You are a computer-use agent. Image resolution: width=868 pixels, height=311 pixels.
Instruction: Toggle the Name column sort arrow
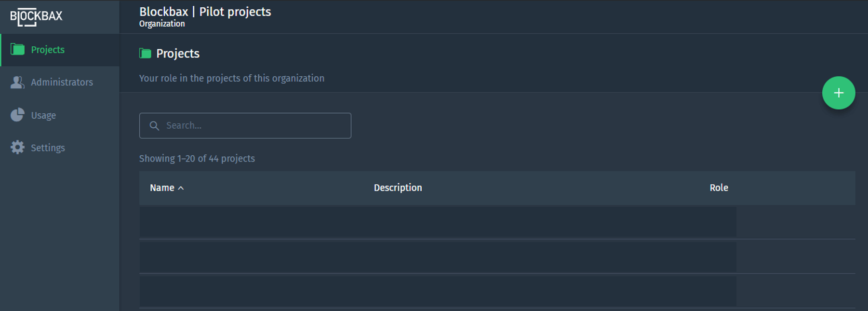(181, 188)
